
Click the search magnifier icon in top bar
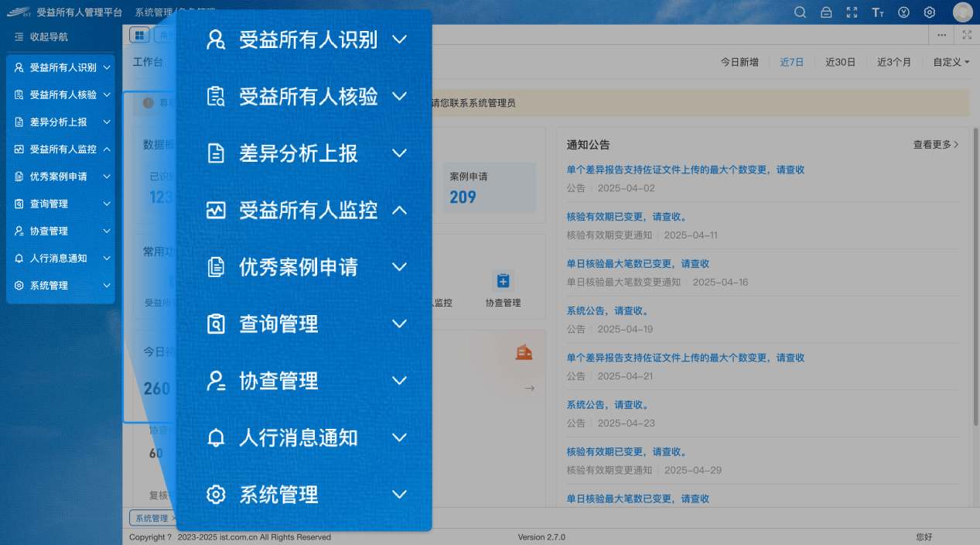coord(800,12)
